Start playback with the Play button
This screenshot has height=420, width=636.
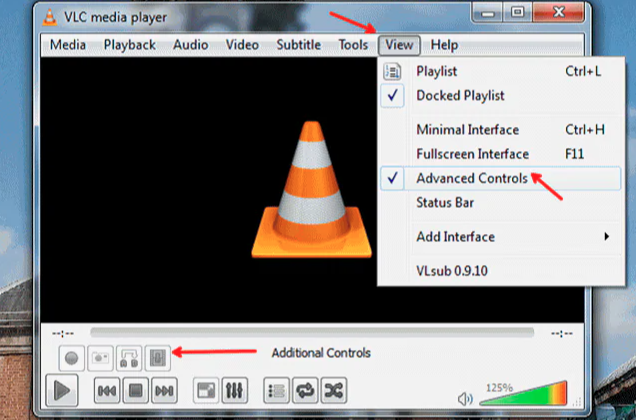pos(62,390)
